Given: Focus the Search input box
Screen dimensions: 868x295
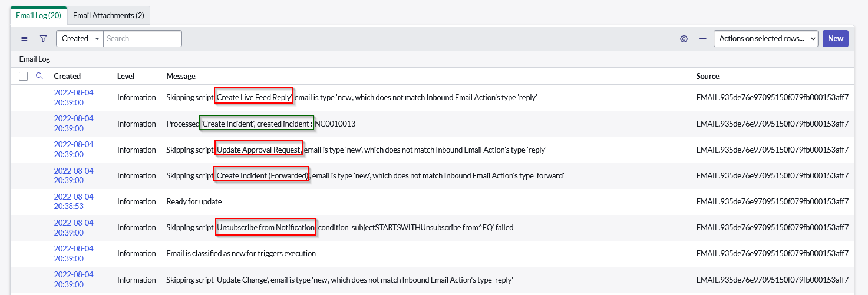Looking at the screenshot, I should (x=143, y=39).
